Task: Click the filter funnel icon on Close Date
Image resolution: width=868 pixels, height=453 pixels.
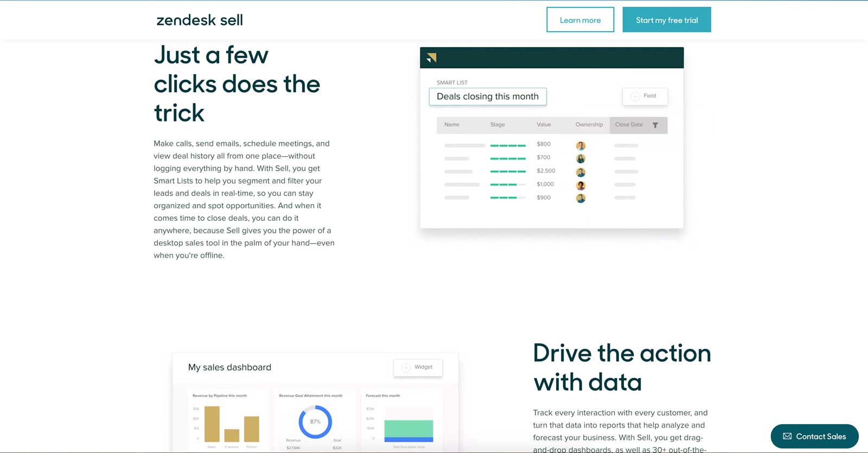Action: [655, 125]
